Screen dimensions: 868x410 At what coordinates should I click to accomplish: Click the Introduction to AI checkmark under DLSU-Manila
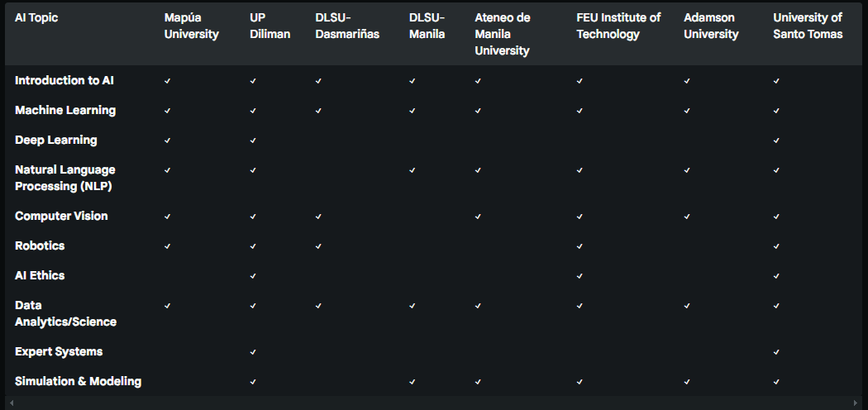(x=412, y=81)
